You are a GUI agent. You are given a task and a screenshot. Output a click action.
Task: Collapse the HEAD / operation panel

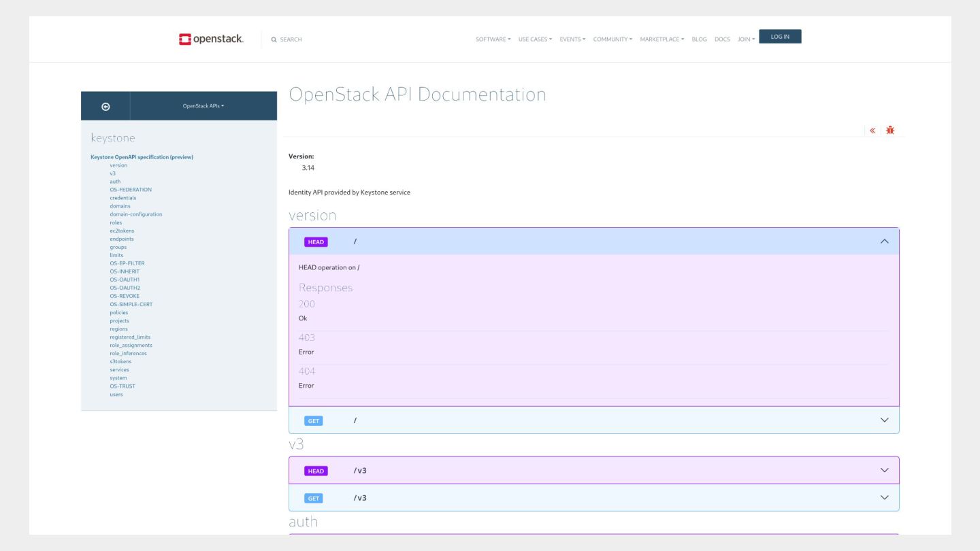point(884,241)
